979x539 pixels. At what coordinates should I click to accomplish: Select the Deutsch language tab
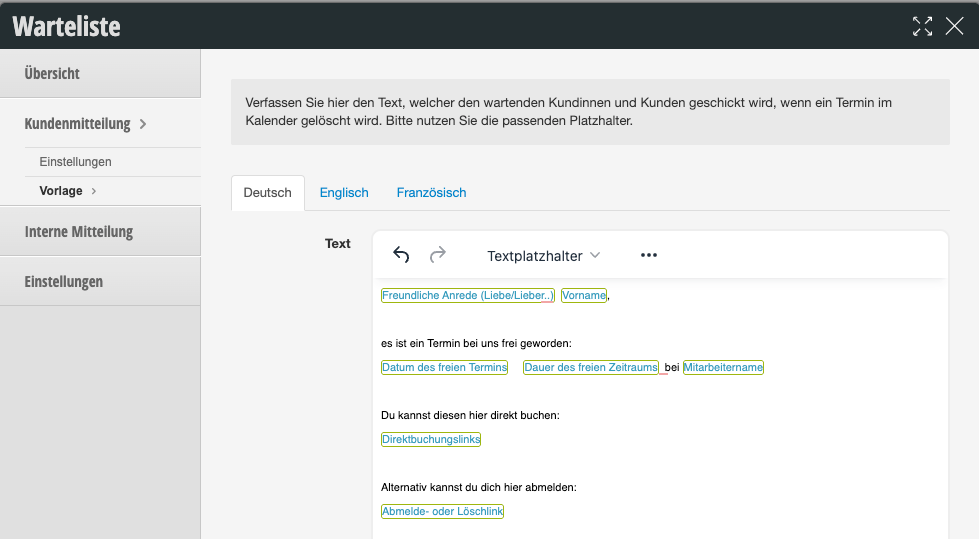click(x=267, y=193)
